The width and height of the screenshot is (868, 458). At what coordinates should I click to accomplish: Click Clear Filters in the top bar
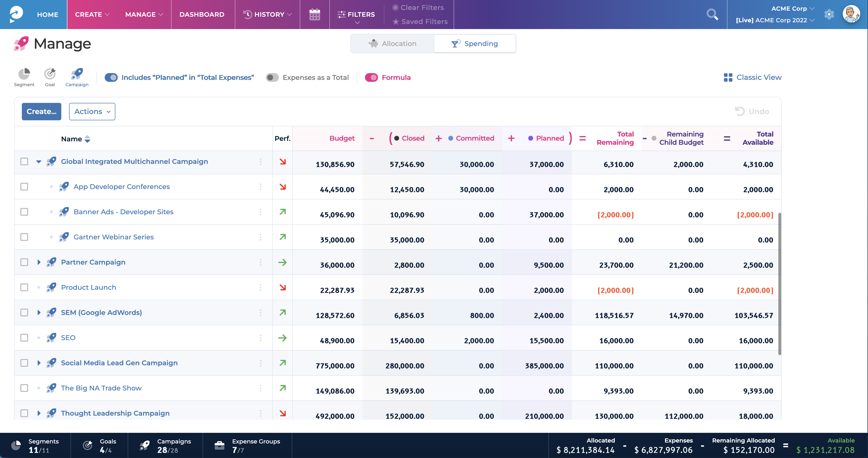418,8
